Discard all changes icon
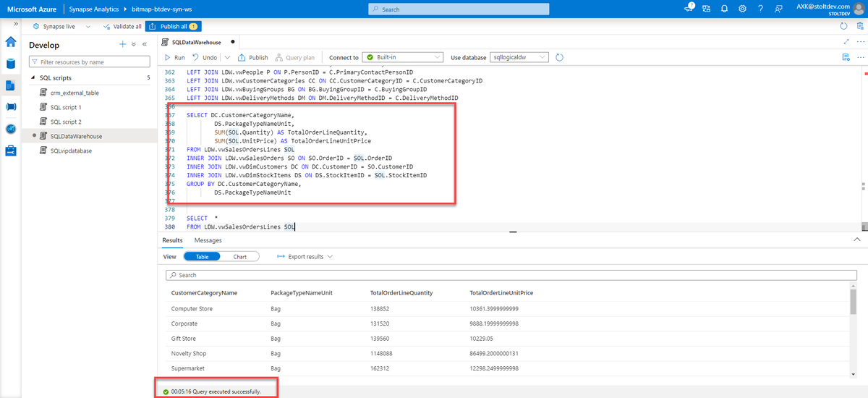Viewport: 868px width, 398px height. click(860, 26)
